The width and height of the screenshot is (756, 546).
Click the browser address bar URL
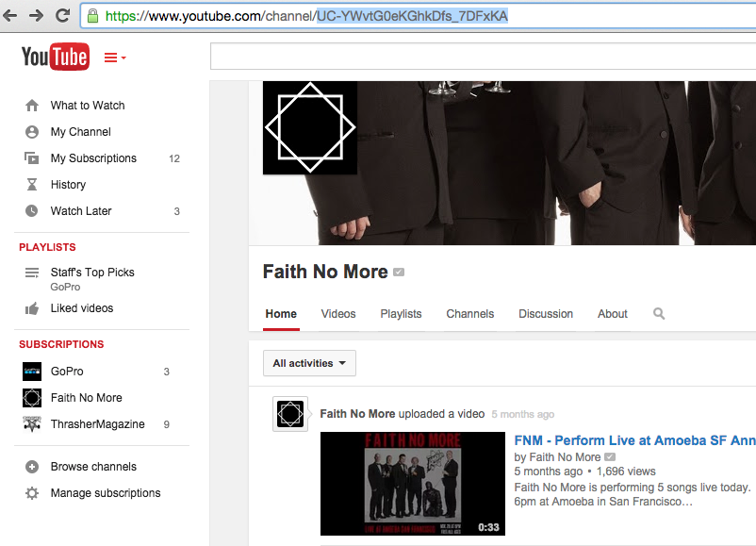pyautogui.click(x=306, y=16)
